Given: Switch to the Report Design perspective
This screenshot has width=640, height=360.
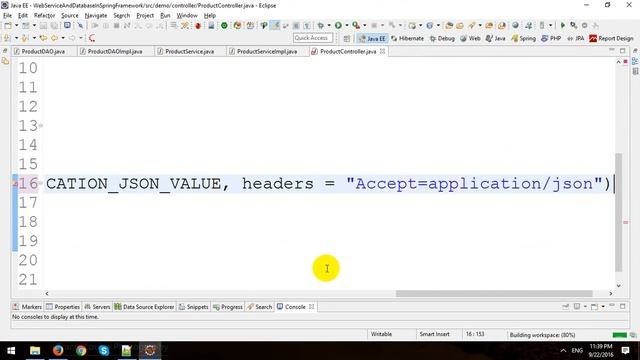Looking at the screenshot, I should (x=611, y=38).
